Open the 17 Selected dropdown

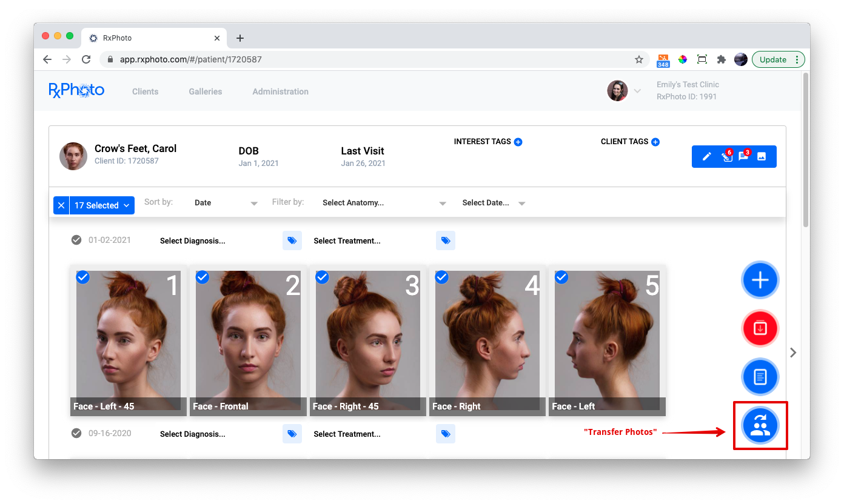102,205
